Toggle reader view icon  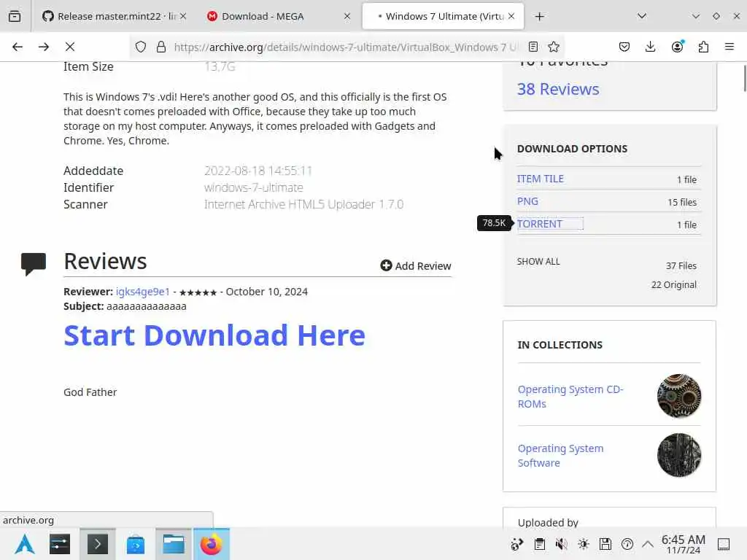(533, 47)
